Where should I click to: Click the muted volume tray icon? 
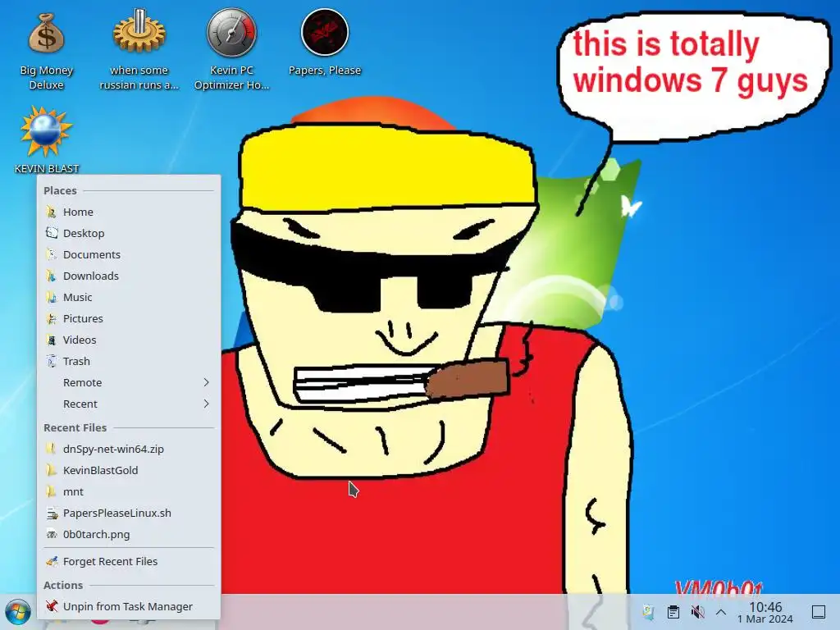[x=697, y=612]
